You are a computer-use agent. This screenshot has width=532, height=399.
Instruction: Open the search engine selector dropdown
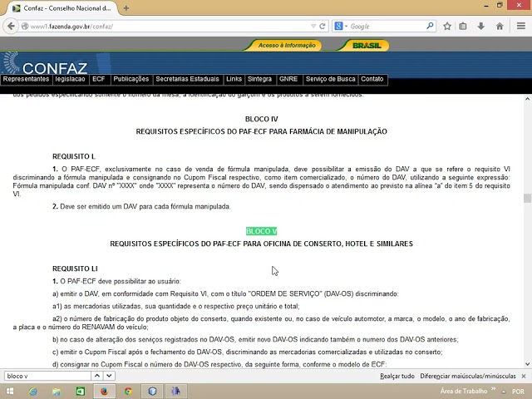(x=341, y=26)
